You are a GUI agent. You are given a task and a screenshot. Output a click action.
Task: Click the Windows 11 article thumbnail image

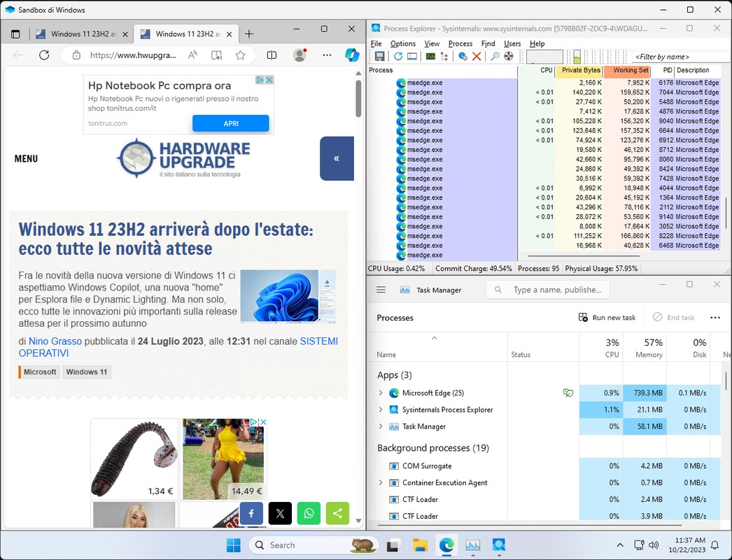click(288, 296)
